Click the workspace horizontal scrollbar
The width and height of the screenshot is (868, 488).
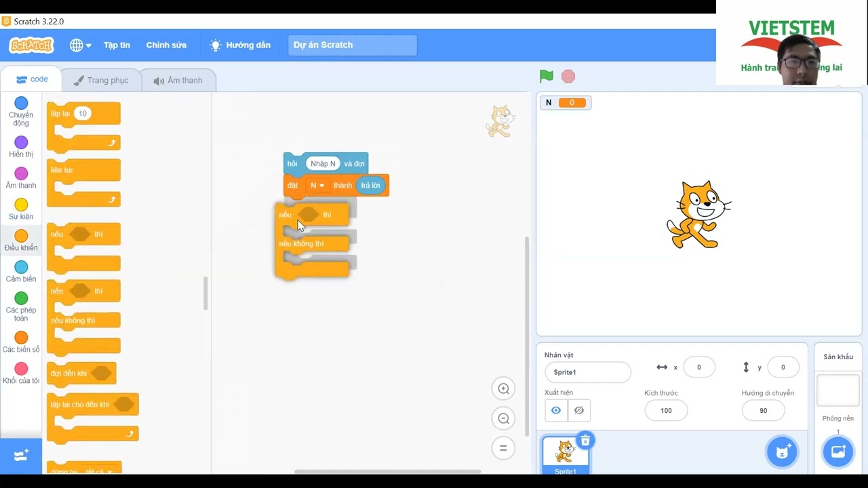click(387, 472)
